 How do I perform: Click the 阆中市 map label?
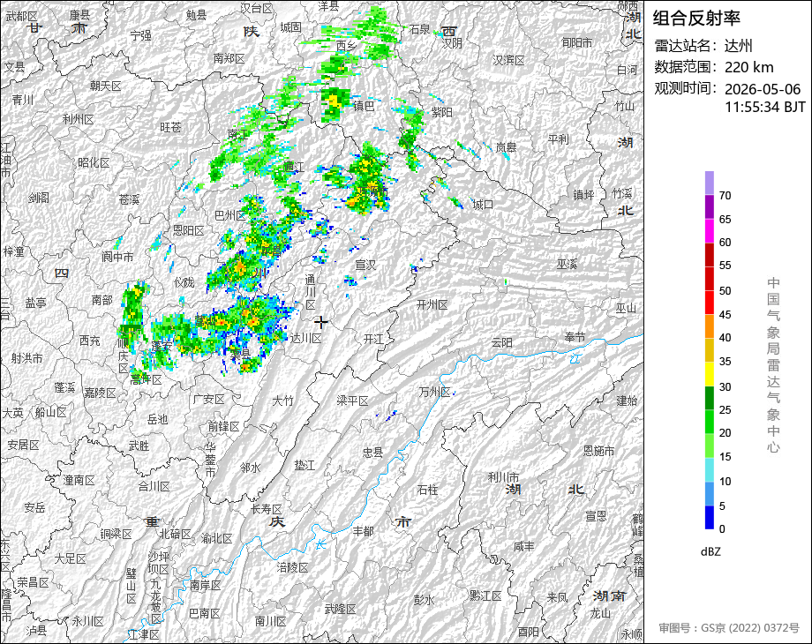(117, 256)
